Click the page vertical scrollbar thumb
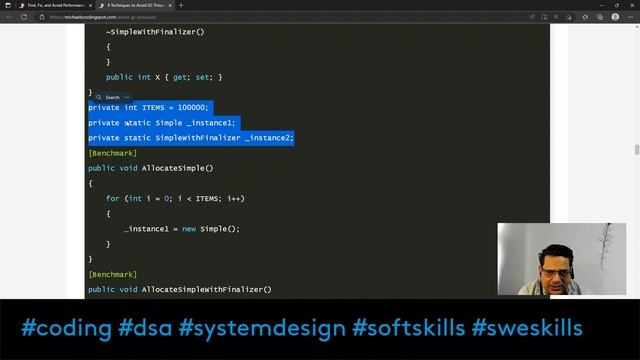640x360 pixels. click(x=637, y=149)
